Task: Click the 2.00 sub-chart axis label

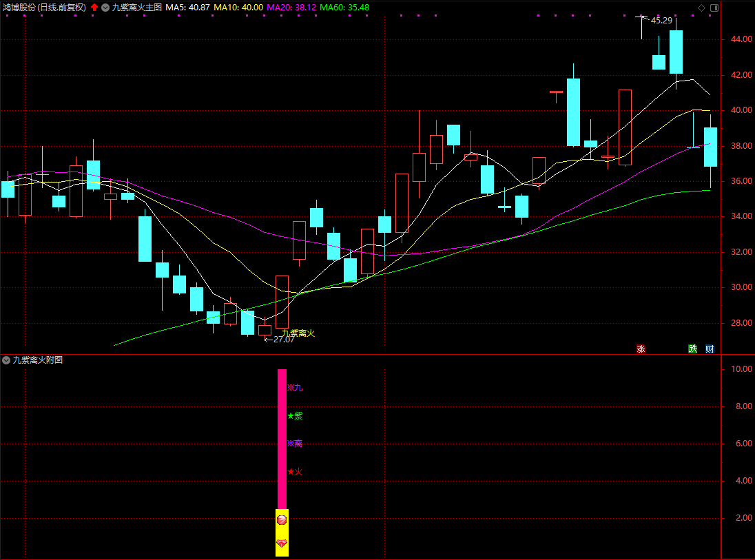Action: tap(744, 517)
